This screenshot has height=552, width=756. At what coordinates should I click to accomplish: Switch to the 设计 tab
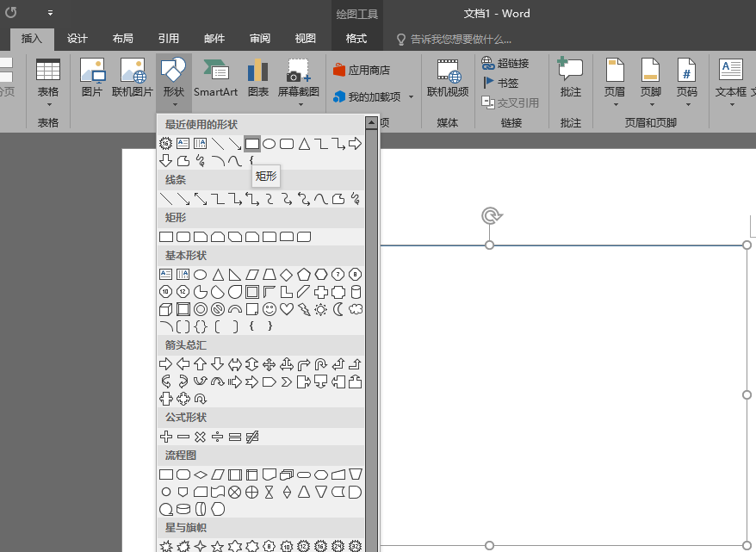click(77, 39)
